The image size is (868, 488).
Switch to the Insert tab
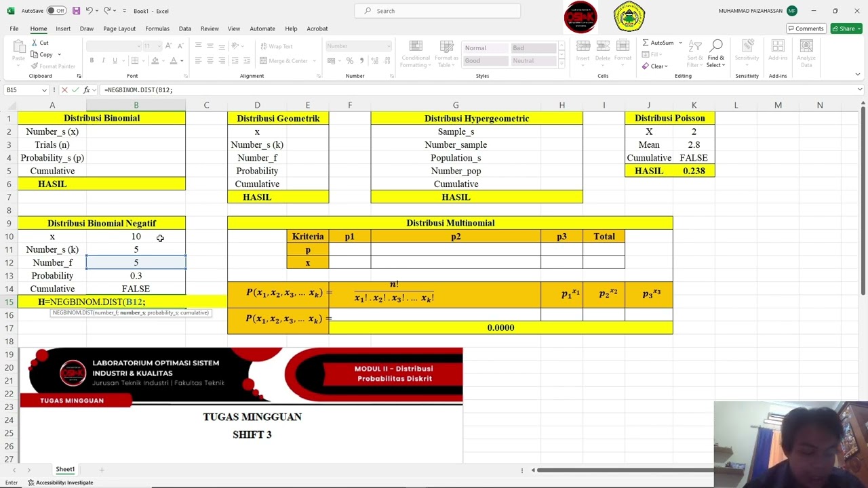pos(63,28)
